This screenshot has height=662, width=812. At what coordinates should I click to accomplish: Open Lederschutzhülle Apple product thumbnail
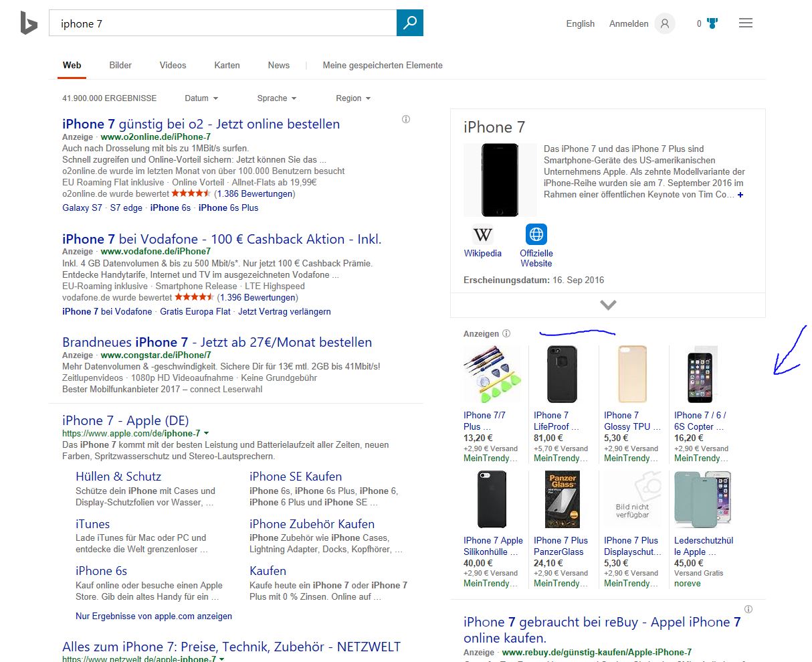(x=702, y=499)
